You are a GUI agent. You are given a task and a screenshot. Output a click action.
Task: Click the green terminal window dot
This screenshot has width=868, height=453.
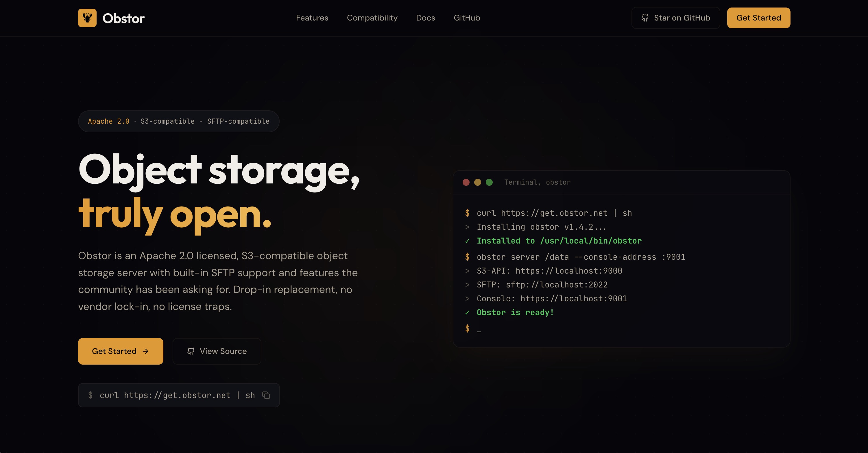pyautogui.click(x=489, y=182)
